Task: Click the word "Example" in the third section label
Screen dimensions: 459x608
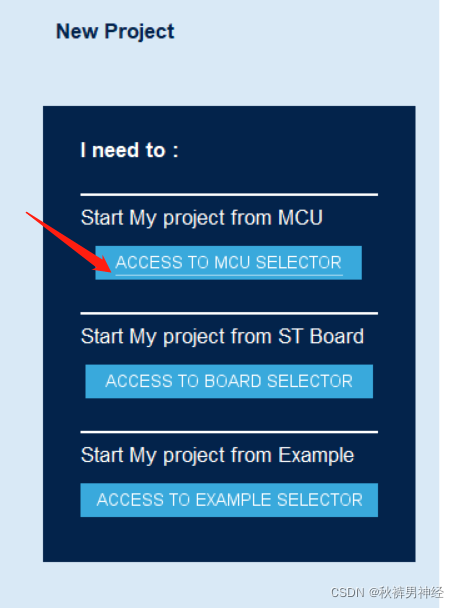Action: click(x=316, y=455)
